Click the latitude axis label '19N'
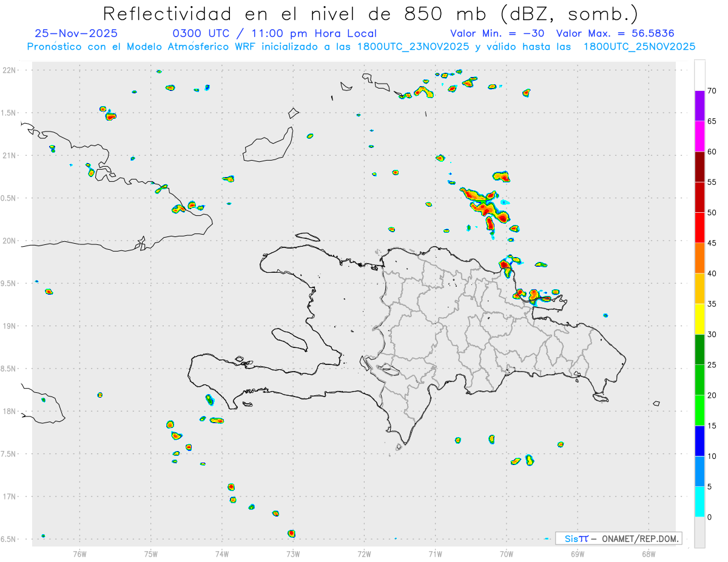728x562 pixels. (x=10, y=326)
